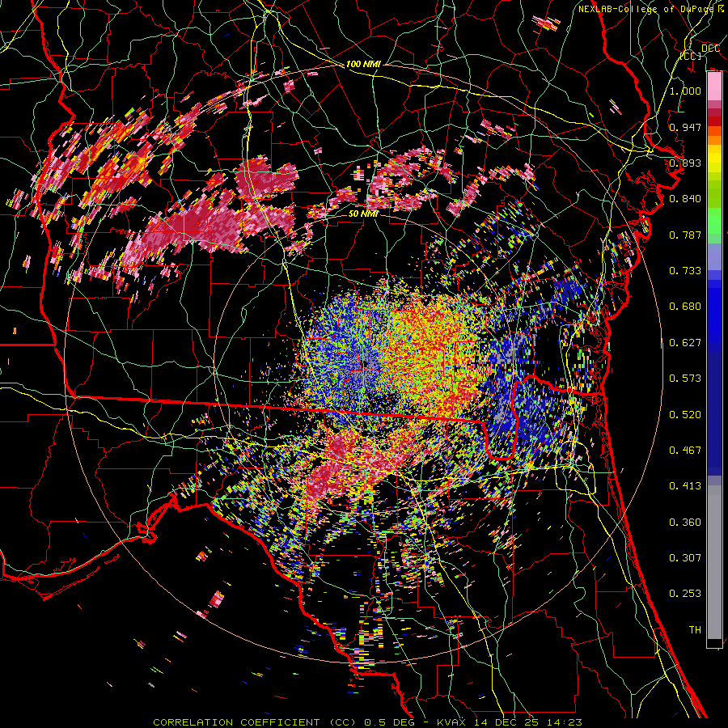Click the DEC label above the legend
Screen dimensions: 728x728
point(710,49)
